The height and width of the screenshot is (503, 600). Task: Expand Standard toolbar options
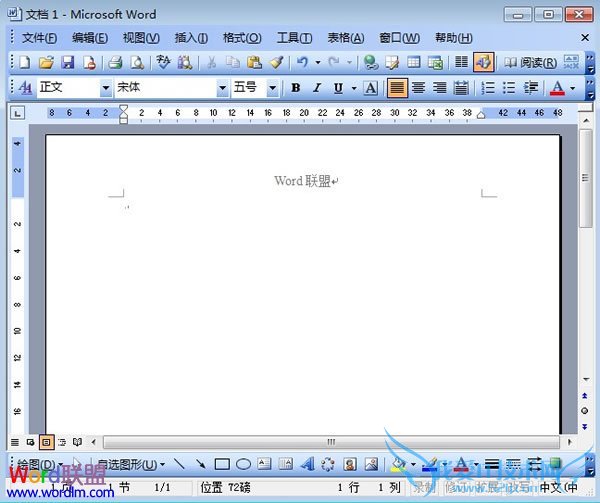click(x=590, y=62)
